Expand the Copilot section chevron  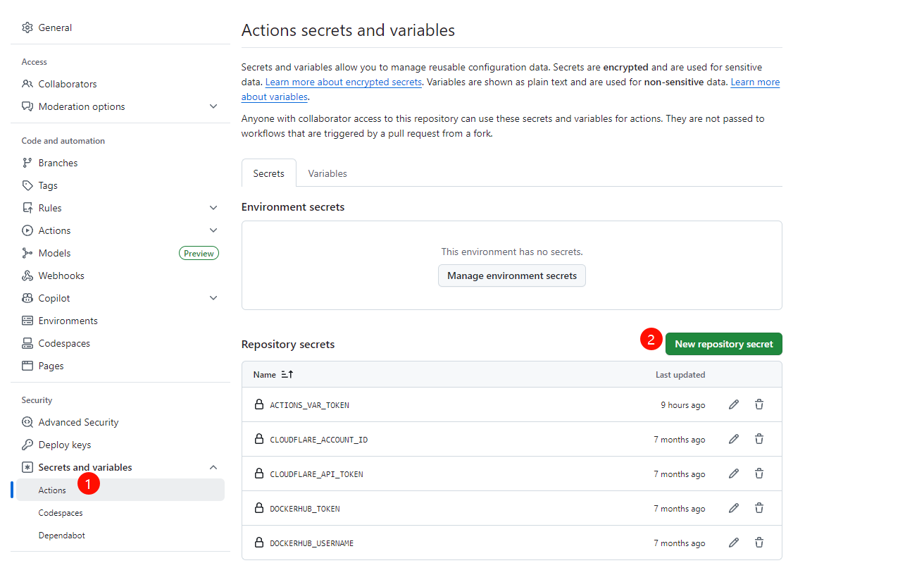click(x=213, y=297)
